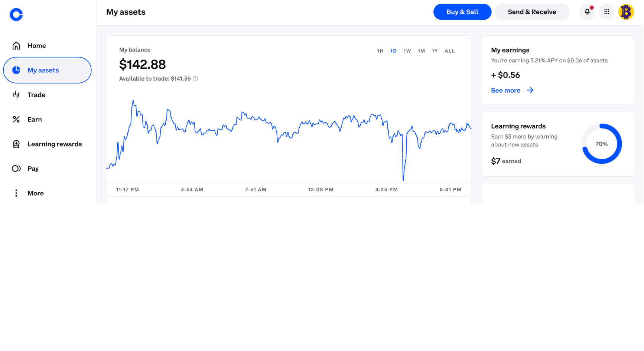Click the Learning rewards badge icon

16,144
